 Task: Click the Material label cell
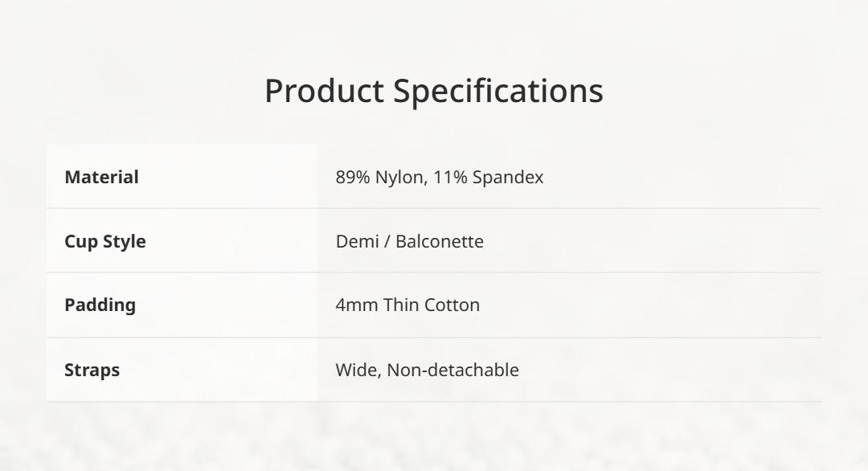pos(101,177)
